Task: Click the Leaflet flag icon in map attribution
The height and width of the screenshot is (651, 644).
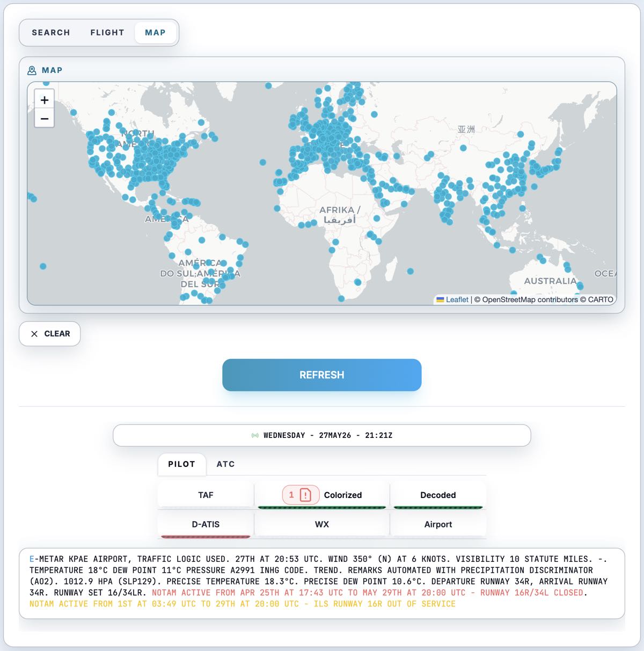Action: (440, 299)
